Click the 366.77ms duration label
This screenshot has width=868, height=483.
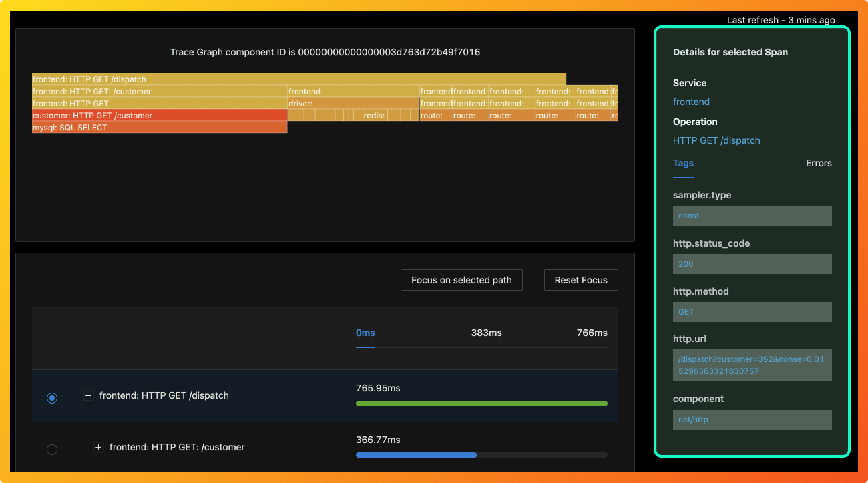378,440
